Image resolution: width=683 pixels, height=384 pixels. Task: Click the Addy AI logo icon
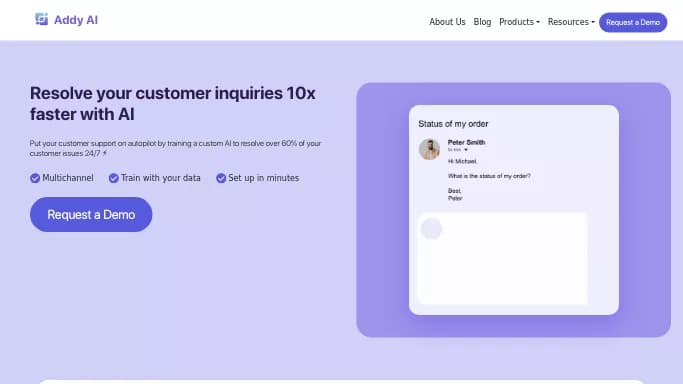41,19
